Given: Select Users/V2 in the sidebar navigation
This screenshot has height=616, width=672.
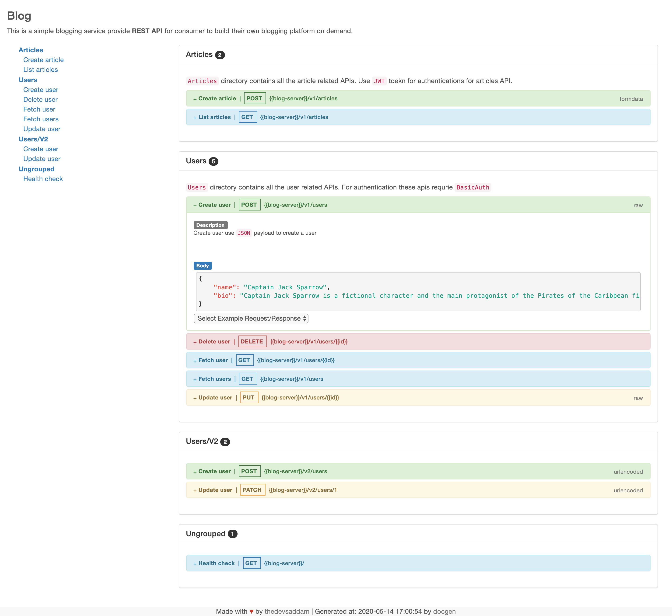Looking at the screenshot, I should click(33, 139).
